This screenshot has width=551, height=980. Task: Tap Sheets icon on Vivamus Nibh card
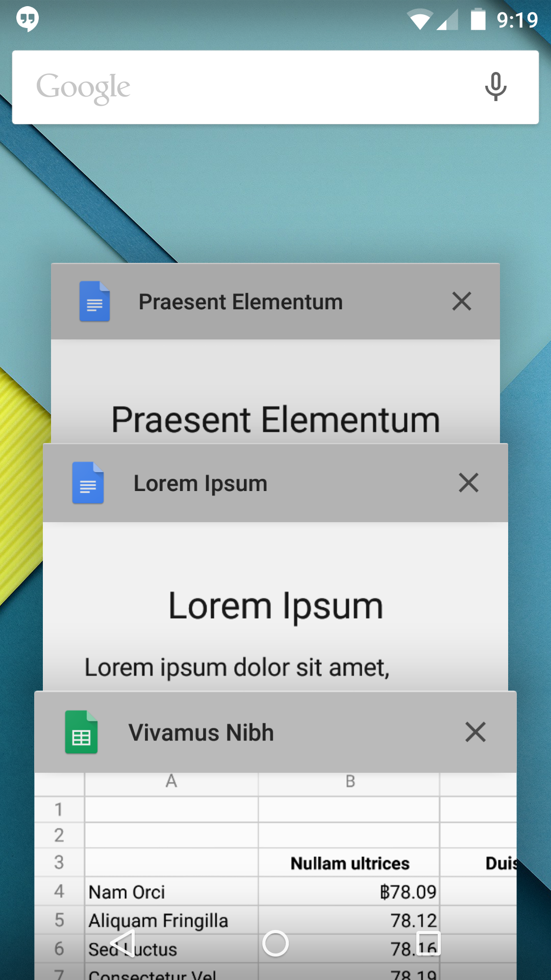81,732
